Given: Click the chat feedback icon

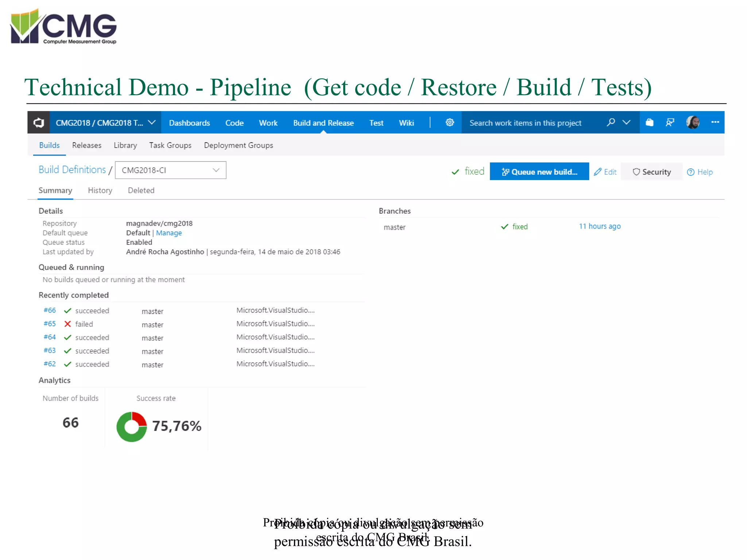Looking at the screenshot, I should [670, 122].
